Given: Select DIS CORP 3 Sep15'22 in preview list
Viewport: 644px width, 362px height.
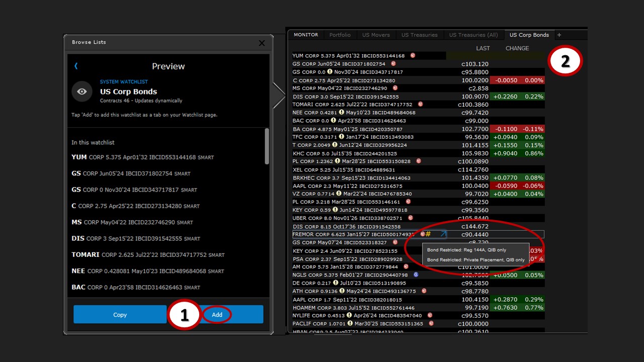Looking at the screenshot, I should 136,239.
